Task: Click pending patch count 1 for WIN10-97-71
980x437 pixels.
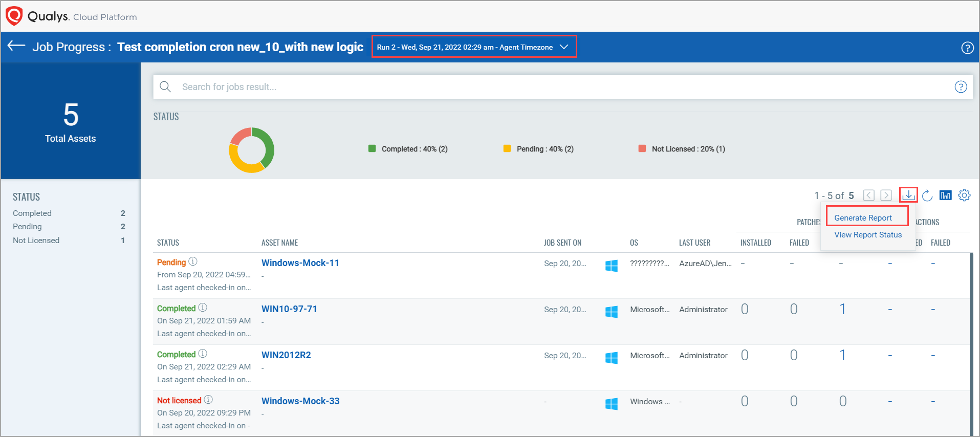Action: pyautogui.click(x=842, y=309)
